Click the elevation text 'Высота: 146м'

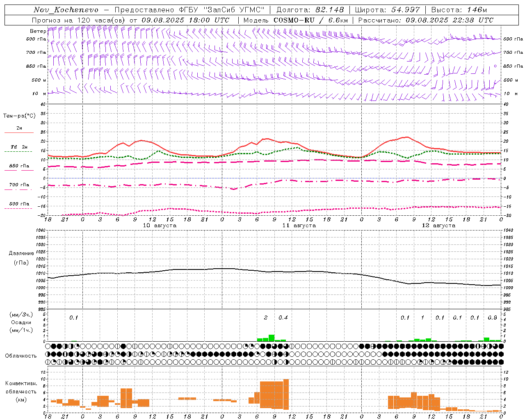[x=459, y=10]
